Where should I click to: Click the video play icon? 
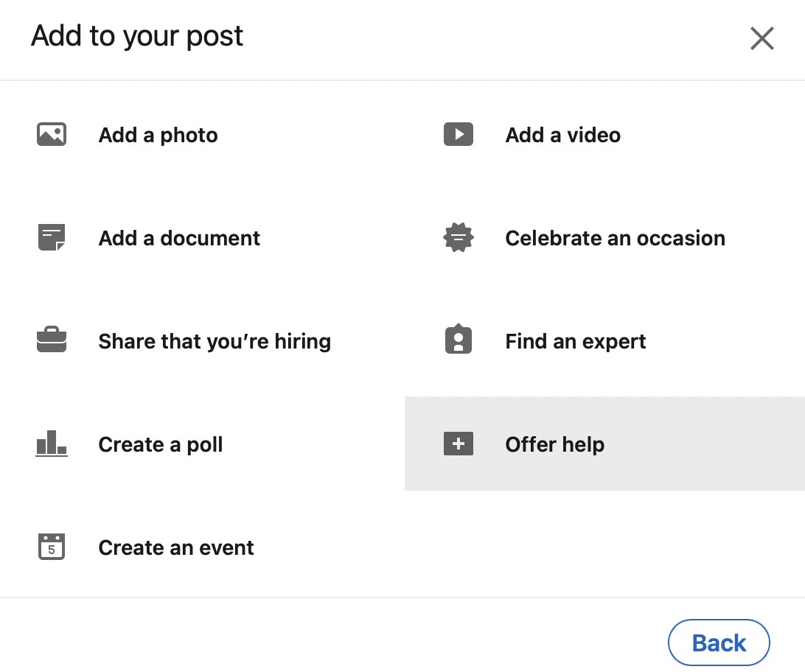[458, 134]
